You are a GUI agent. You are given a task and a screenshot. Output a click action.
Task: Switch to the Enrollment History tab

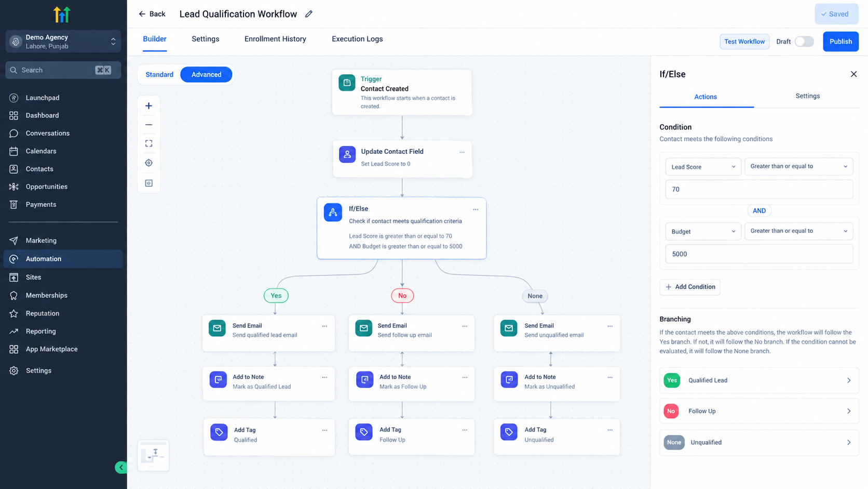pos(275,39)
